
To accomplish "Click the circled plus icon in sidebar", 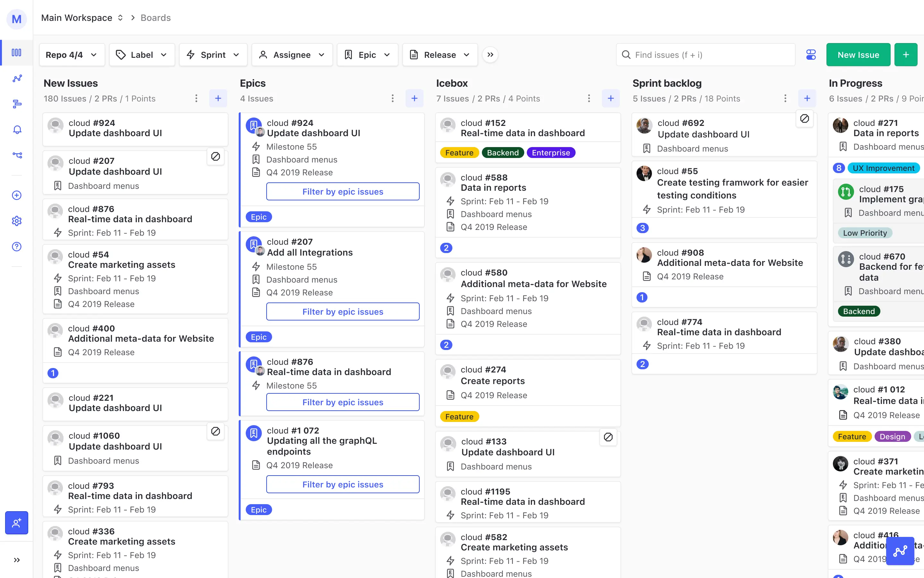I will (x=17, y=195).
